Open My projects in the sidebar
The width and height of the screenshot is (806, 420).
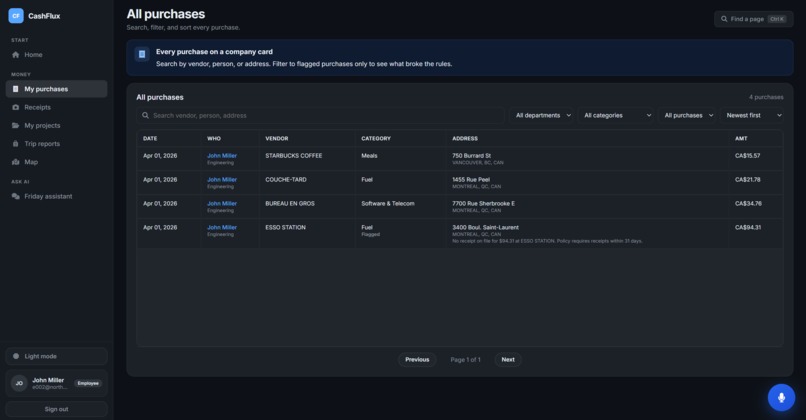tap(57, 125)
